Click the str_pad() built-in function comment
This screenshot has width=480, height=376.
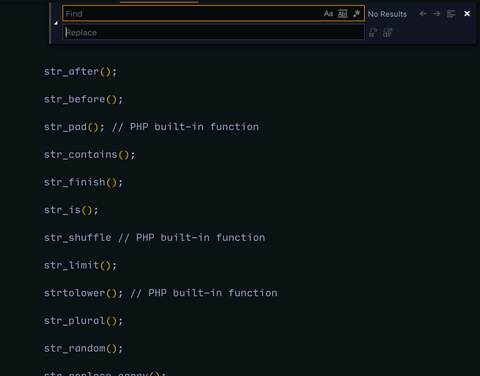pyautogui.click(x=185, y=127)
